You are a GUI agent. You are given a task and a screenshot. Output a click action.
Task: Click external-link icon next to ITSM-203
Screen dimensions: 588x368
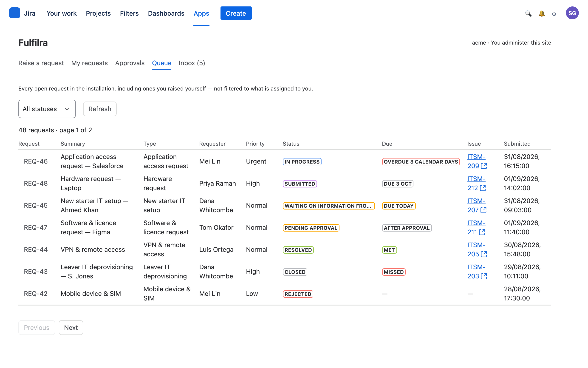coord(484,276)
